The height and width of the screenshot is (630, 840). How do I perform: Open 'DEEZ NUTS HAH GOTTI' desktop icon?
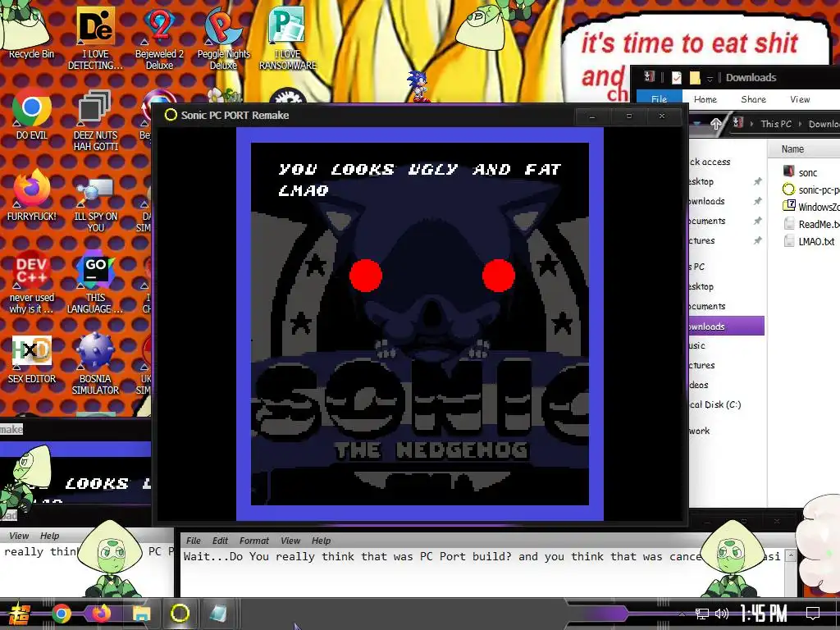[95, 121]
